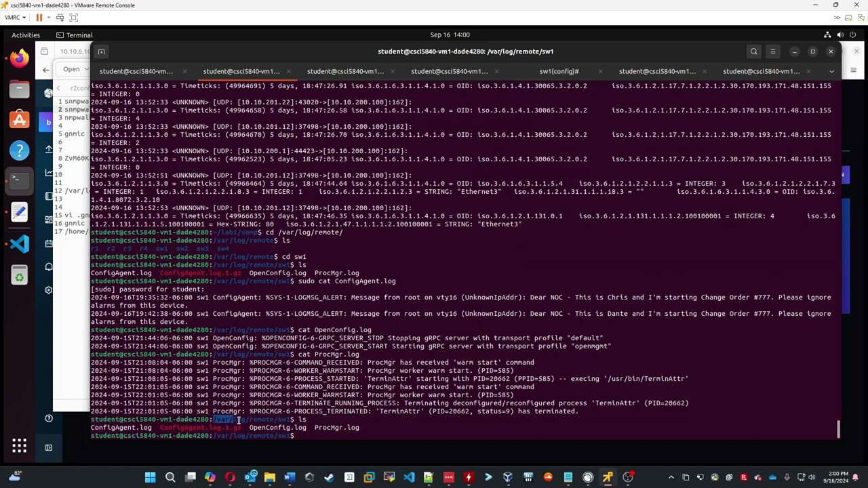Show Applications grid in the dock
Image resolution: width=868 pixels, height=488 pixels.
coord(19,445)
